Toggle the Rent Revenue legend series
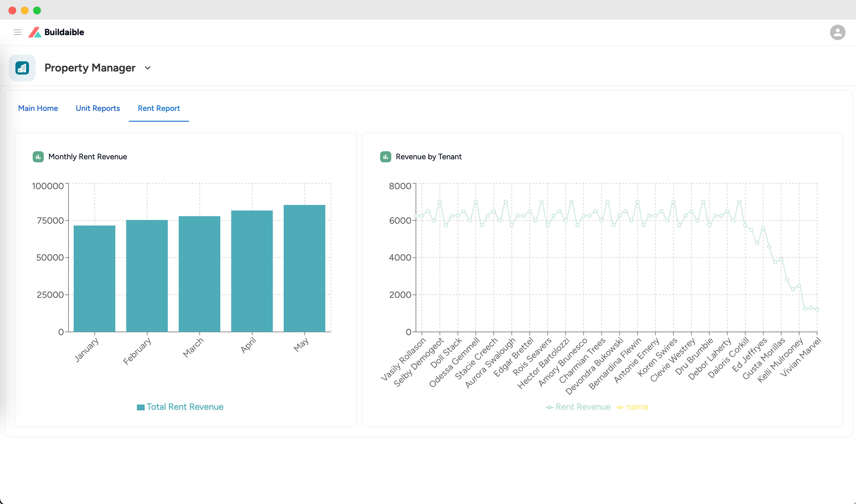This screenshot has width=856, height=504. (578, 407)
